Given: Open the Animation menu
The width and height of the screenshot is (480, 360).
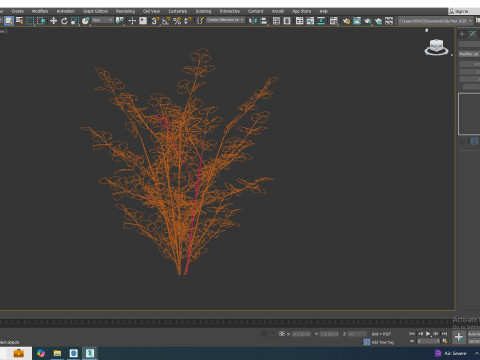Looking at the screenshot, I should (66, 11).
